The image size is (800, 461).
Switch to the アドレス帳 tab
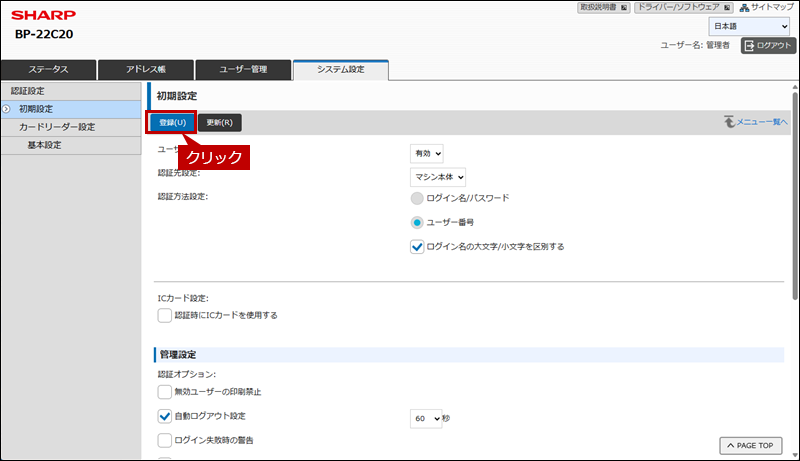(145, 69)
